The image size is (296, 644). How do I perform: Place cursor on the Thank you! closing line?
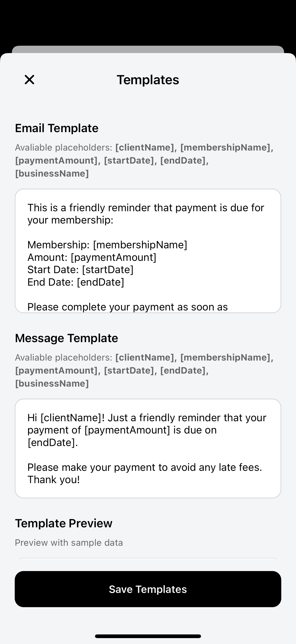point(54,480)
